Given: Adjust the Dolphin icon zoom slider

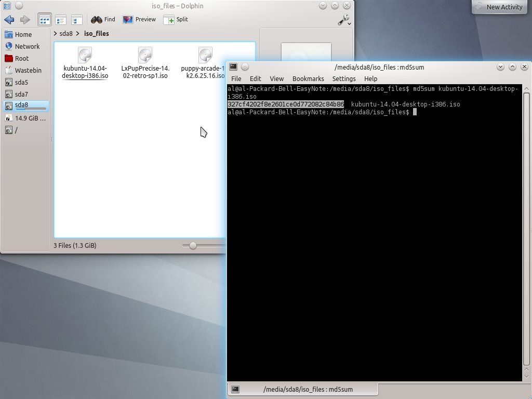Looking at the screenshot, I should pos(193,245).
